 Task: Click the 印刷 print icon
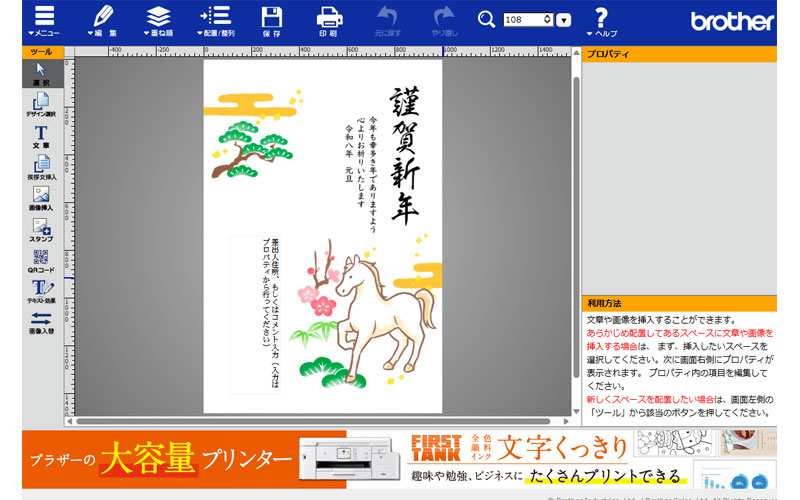point(328,20)
